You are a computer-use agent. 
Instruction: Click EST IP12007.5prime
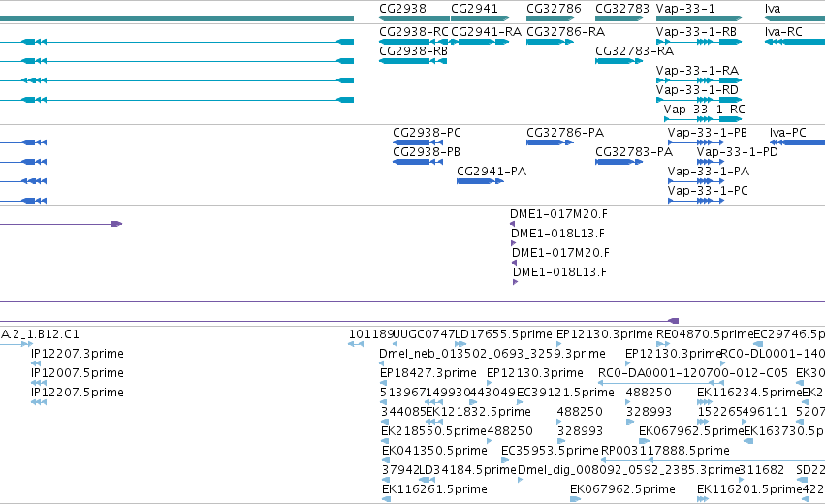78,373
